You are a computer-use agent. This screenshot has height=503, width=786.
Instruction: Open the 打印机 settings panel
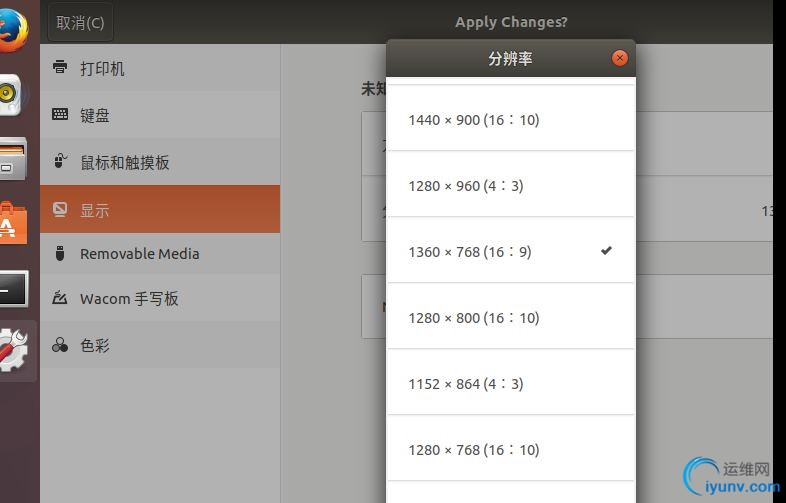(x=160, y=68)
